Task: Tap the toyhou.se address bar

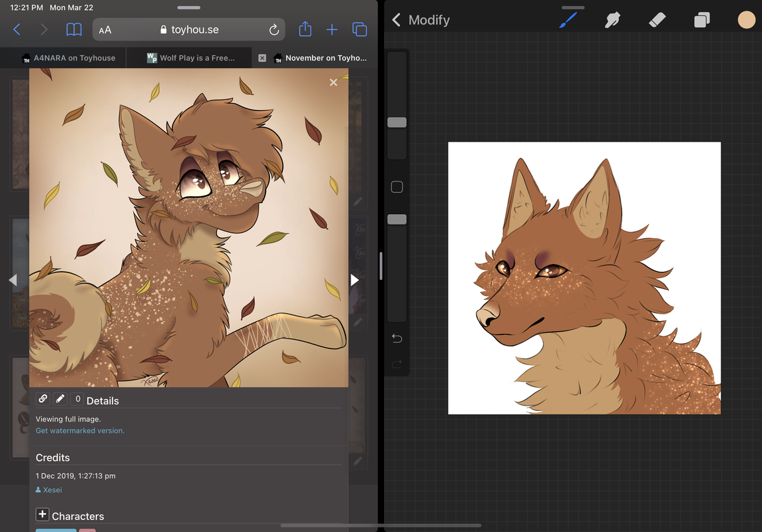Action: click(188, 30)
